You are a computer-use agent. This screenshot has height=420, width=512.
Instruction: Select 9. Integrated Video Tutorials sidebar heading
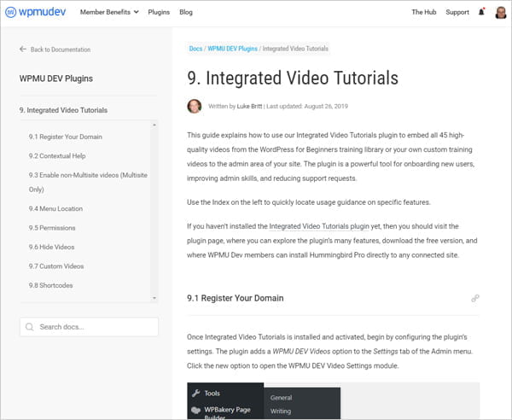63,110
